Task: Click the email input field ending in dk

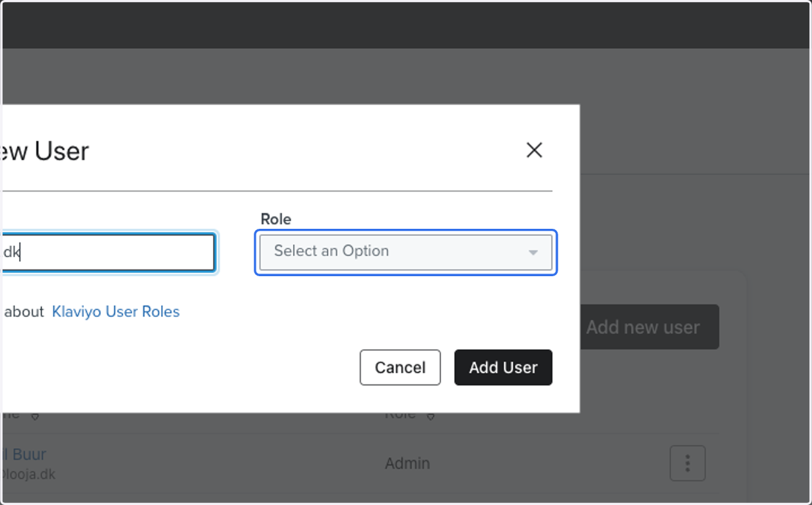Action: 108,252
